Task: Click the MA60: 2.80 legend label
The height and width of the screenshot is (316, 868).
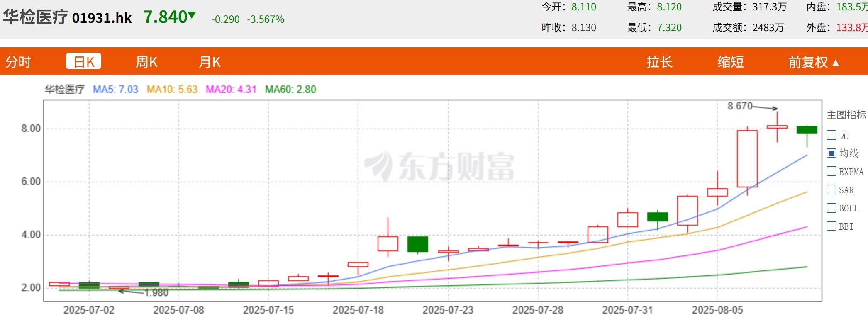Action: pos(290,90)
